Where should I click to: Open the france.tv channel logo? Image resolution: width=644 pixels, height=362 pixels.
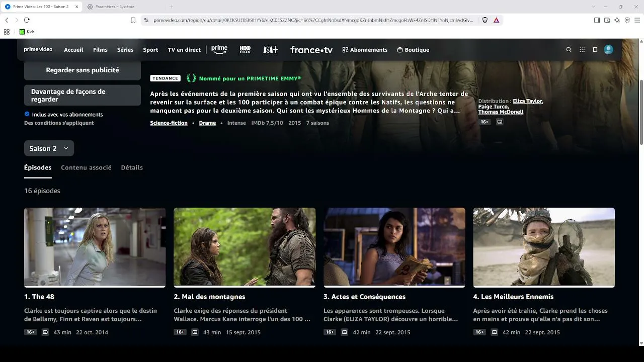[x=311, y=50]
